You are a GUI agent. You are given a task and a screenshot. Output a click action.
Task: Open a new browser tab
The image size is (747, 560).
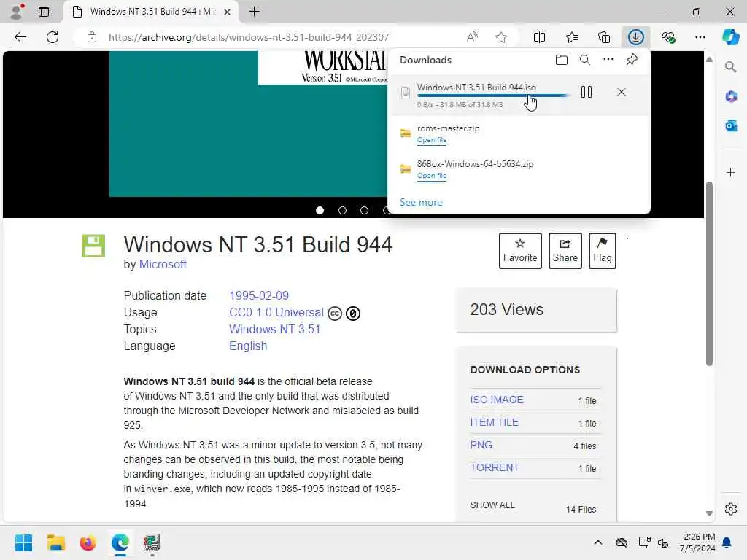[x=255, y=12]
